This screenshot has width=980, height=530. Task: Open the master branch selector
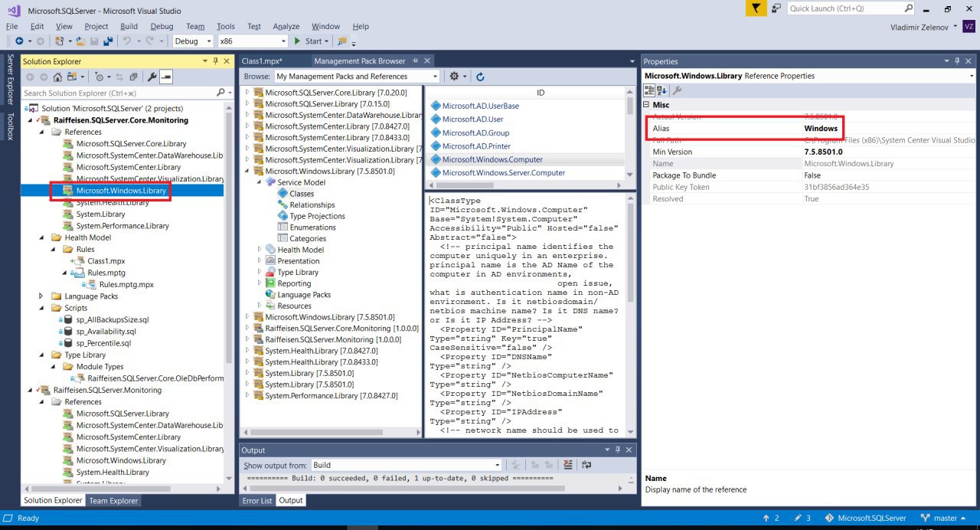pyautogui.click(x=944, y=519)
